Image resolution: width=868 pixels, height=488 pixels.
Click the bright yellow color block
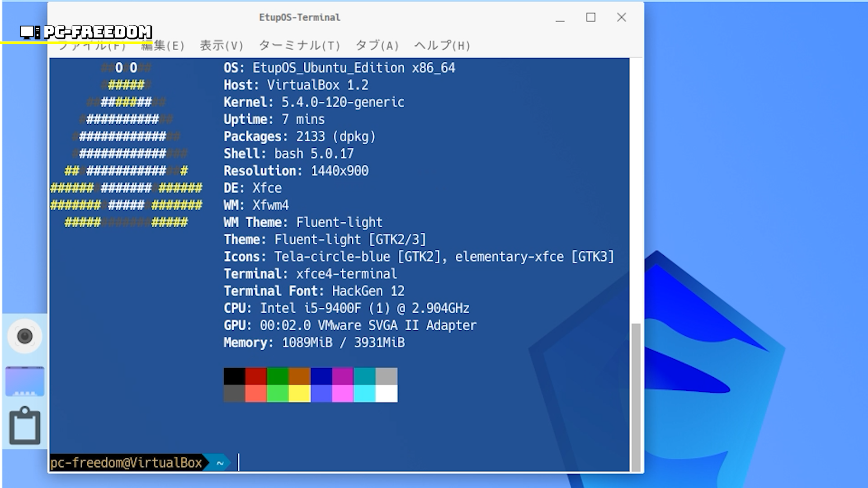299,394
